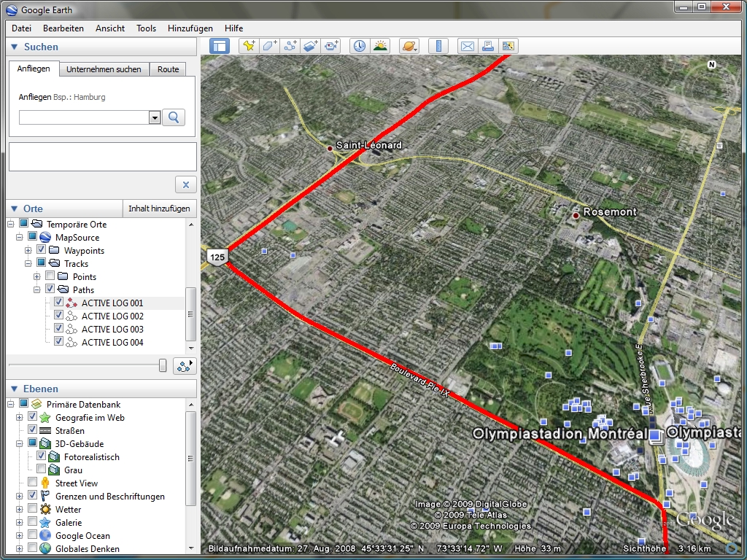
Task: Click the Boulevard Pie-IX road label
Action: 420,380
